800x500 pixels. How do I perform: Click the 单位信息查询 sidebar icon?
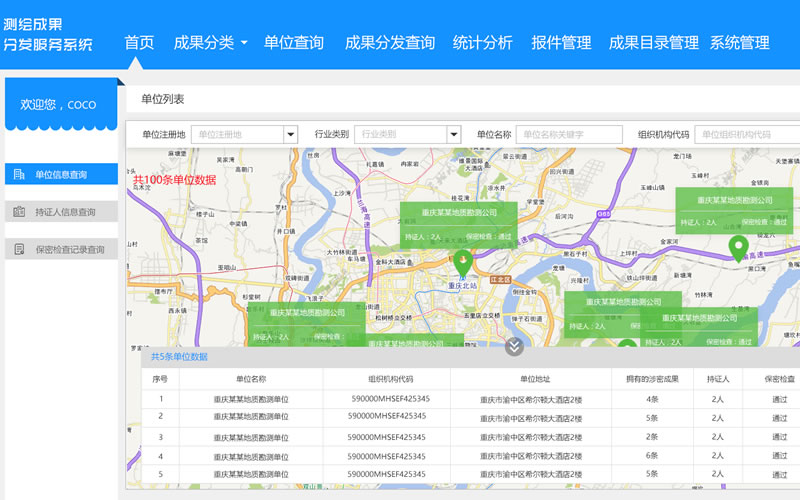19,175
